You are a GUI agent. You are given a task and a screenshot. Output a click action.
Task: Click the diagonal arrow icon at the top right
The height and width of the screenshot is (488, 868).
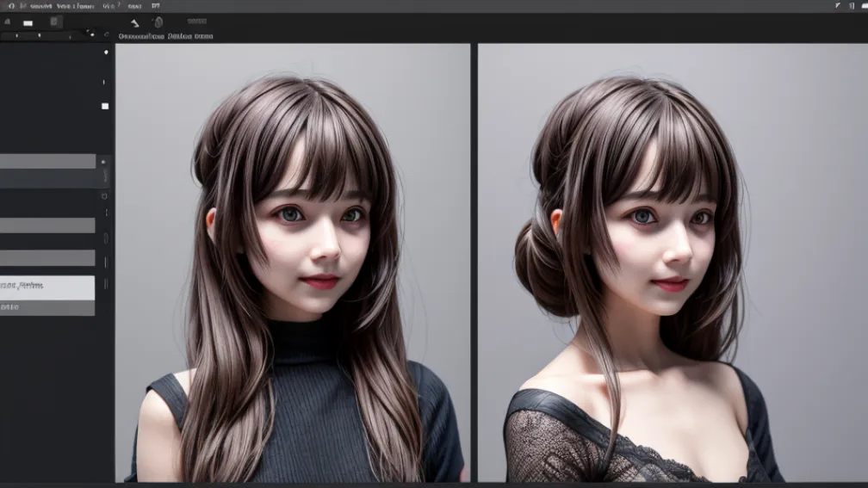838,5
